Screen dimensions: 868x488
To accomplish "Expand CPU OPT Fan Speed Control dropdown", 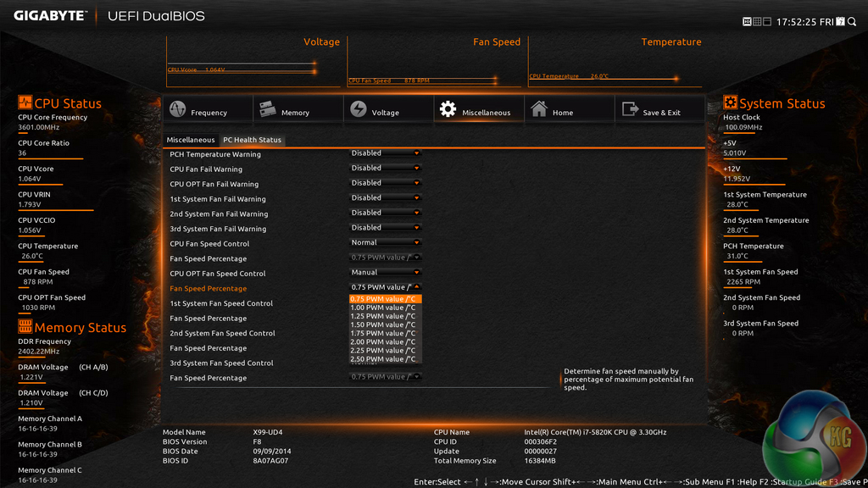I will [386, 273].
